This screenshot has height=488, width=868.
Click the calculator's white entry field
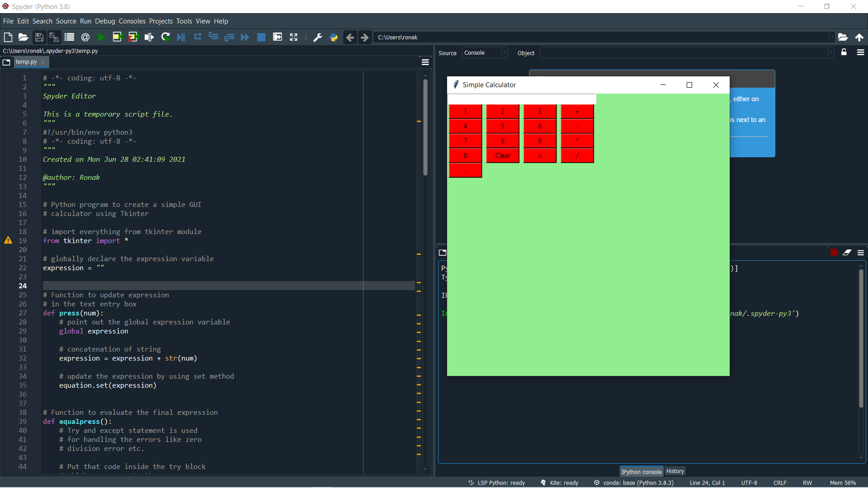[x=522, y=99]
